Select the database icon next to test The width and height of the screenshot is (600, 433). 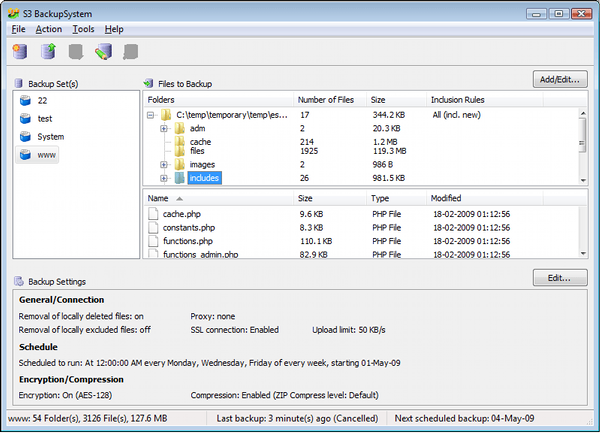coord(25,119)
